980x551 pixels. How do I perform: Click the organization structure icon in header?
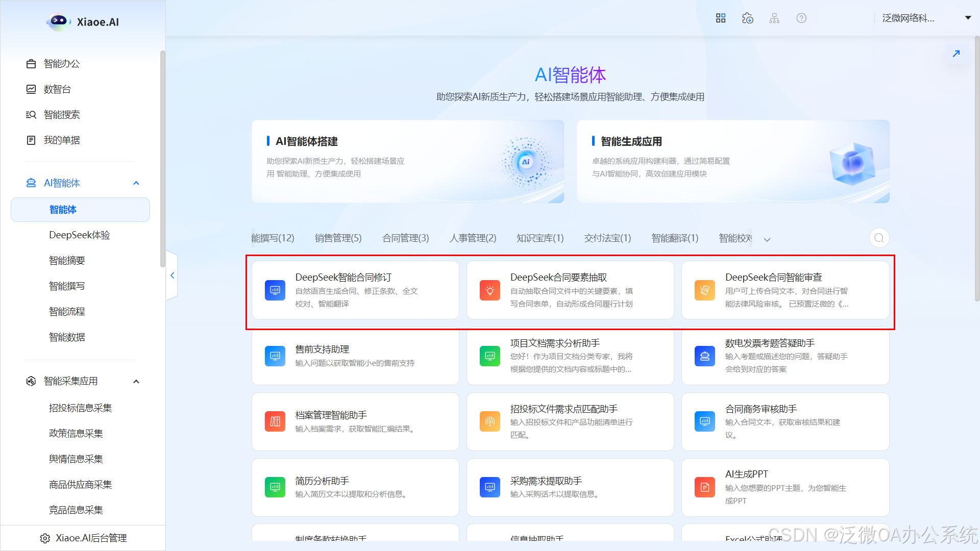point(774,18)
